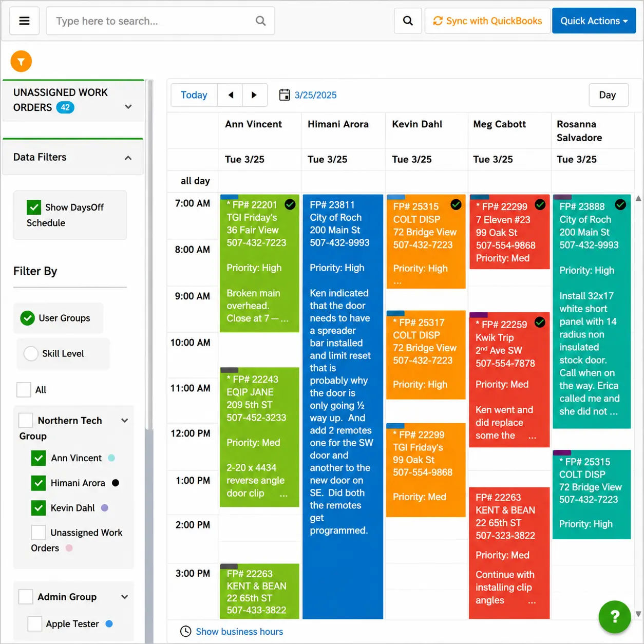Click Ann Vincent's teal color dot
Viewport: 644px width, 644px height.
tap(111, 458)
